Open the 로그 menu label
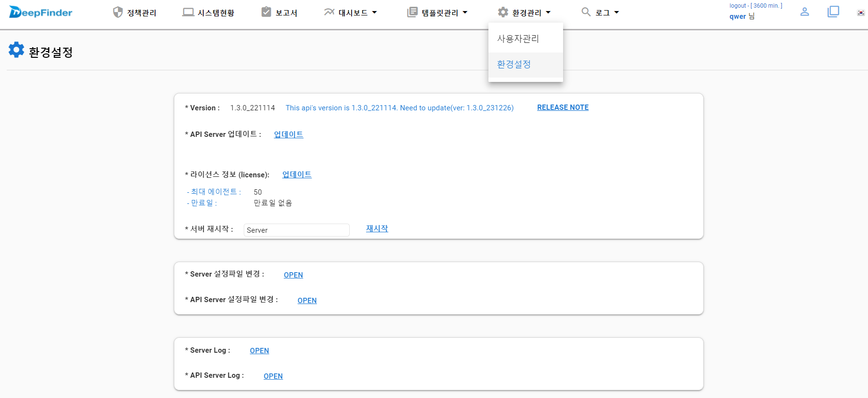Viewport: 868px width, 398px height. [x=603, y=13]
